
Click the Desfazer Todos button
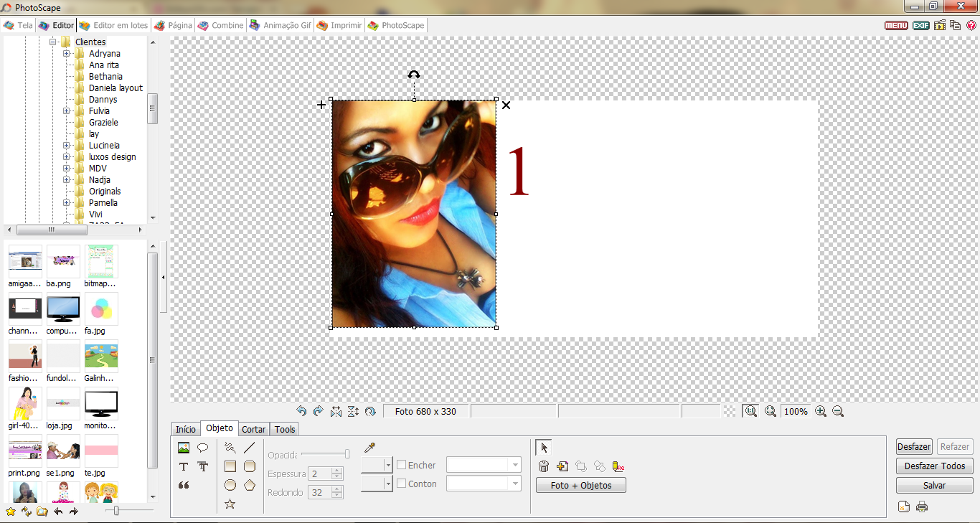935,466
